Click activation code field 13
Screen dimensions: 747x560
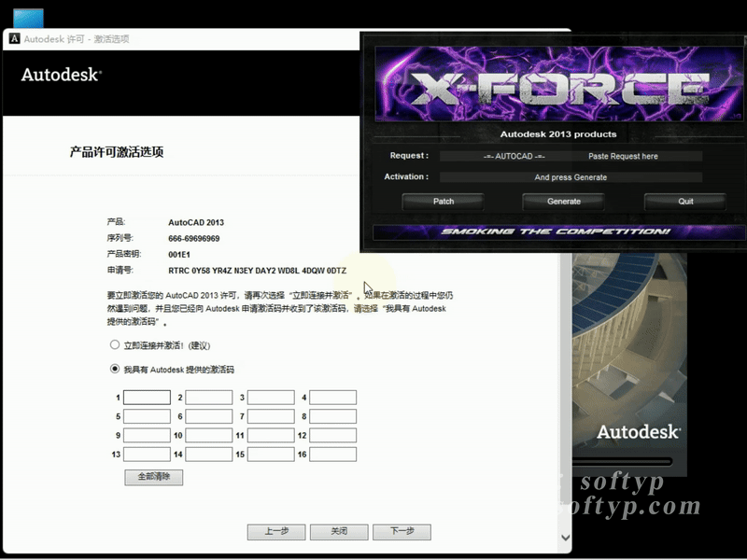pos(147,455)
